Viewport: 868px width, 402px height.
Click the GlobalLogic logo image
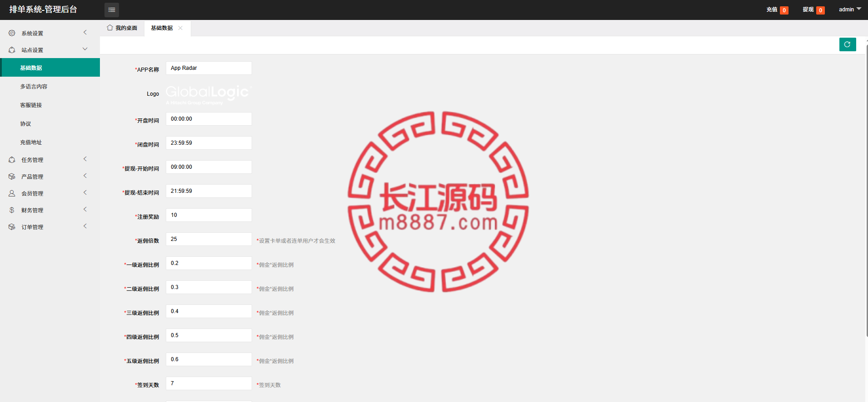tap(208, 94)
